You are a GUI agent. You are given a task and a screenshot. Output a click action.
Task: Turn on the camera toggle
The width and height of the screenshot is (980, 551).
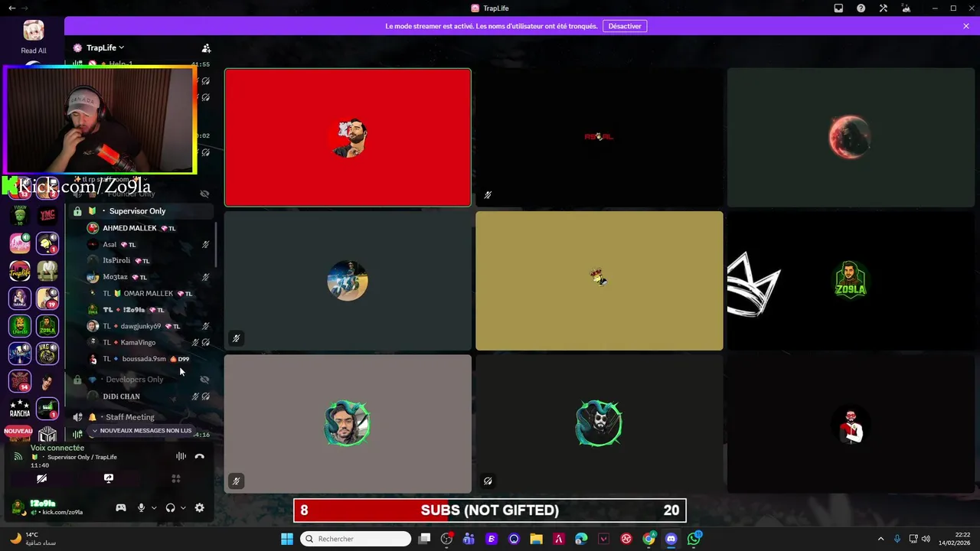click(x=41, y=478)
